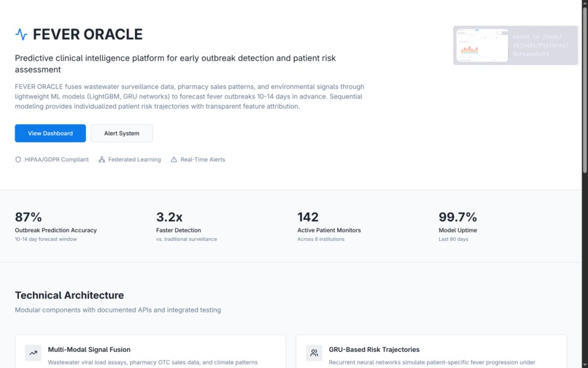Click the network icon beside Federated Learning
This screenshot has height=368, width=588.
coord(102,159)
